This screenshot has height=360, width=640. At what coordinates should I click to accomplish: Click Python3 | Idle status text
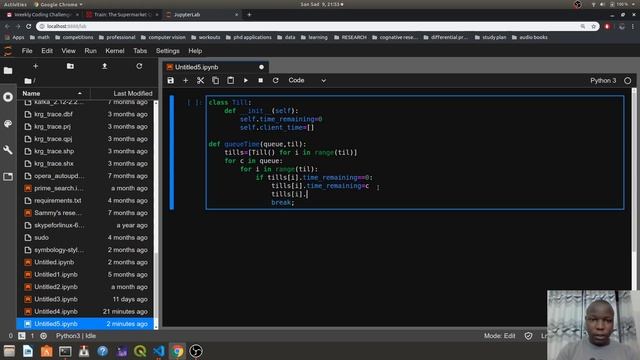click(x=76, y=336)
